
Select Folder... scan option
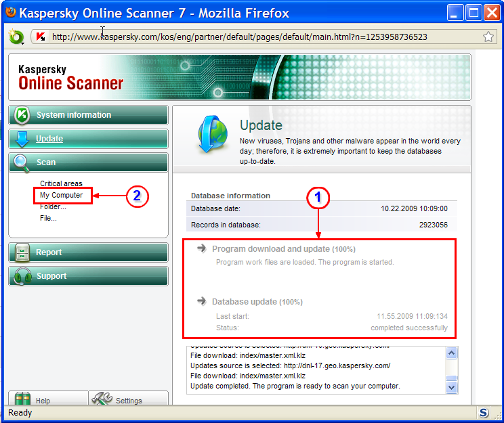[53, 206]
